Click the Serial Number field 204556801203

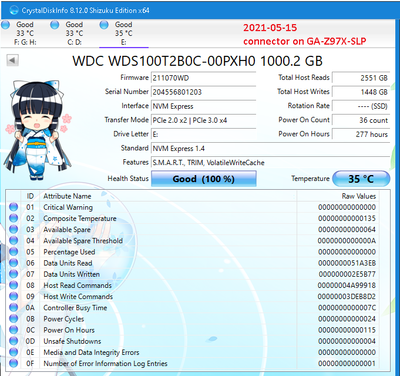click(204, 92)
